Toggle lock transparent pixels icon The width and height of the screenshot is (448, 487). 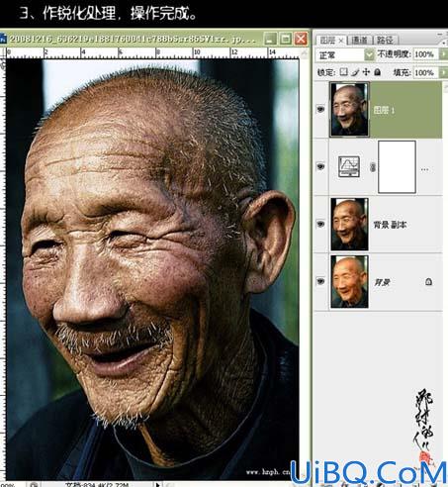tap(344, 72)
